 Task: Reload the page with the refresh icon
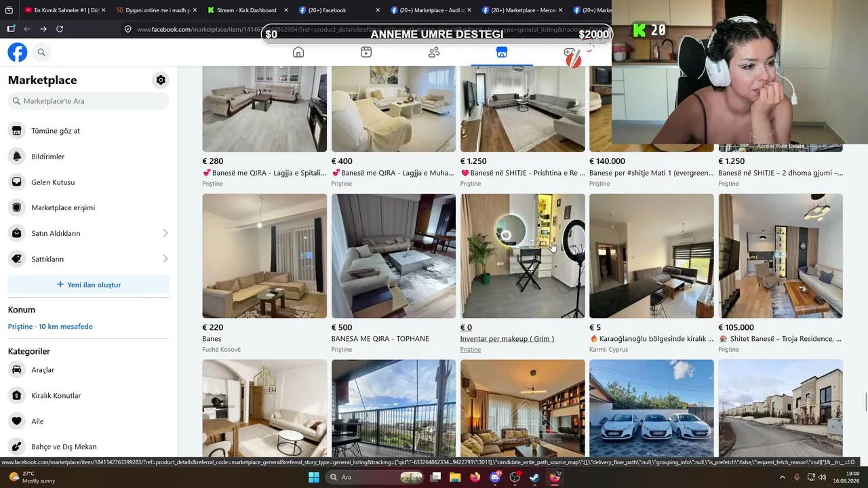pos(60,29)
